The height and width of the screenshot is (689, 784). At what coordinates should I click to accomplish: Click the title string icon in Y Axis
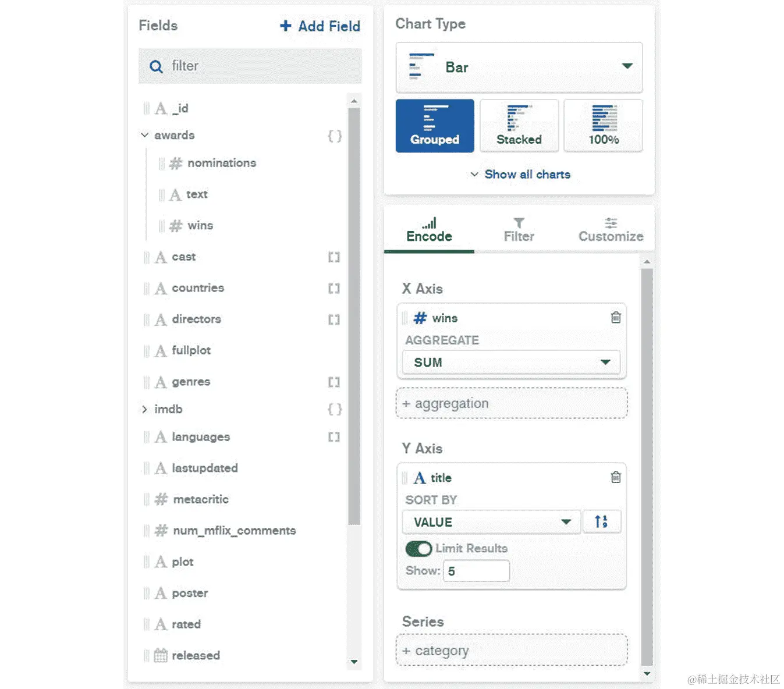tap(420, 478)
